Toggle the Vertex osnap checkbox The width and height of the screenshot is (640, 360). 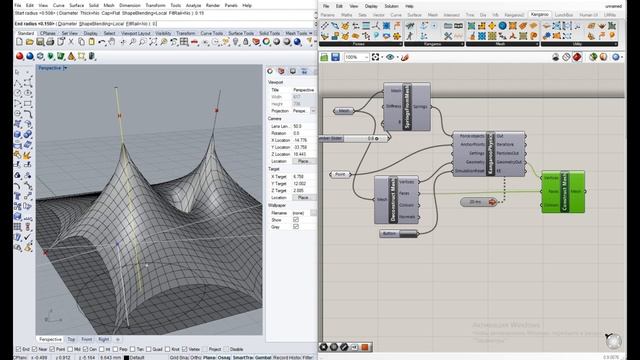point(184,349)
